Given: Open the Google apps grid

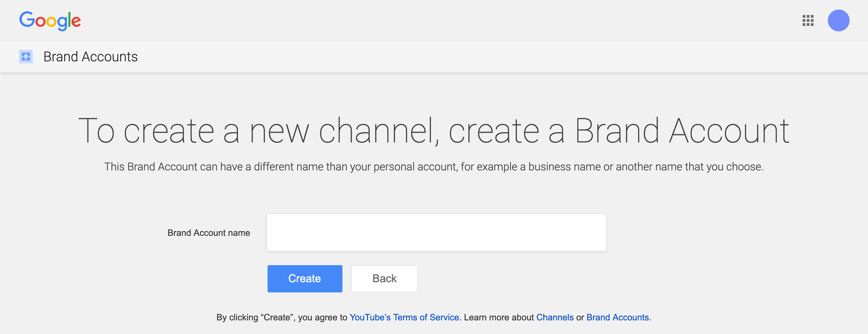Looking at the screenshot, I should pyautogui.click(x=808, y=20).
